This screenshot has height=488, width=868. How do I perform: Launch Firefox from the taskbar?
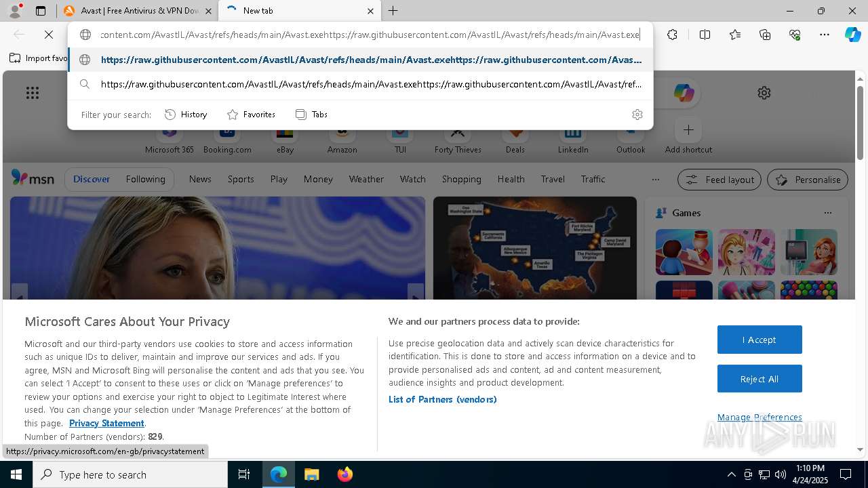pos(344,474)
